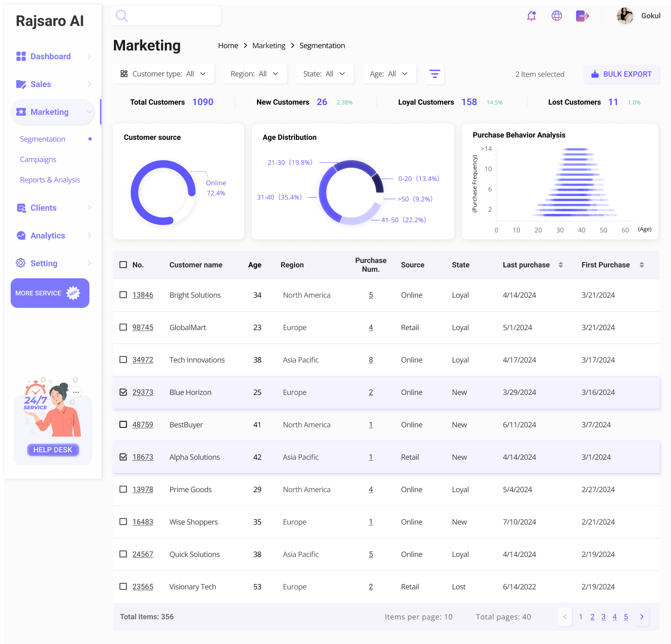
Task: Click the notification bell icon
Action: coord(531,16)
